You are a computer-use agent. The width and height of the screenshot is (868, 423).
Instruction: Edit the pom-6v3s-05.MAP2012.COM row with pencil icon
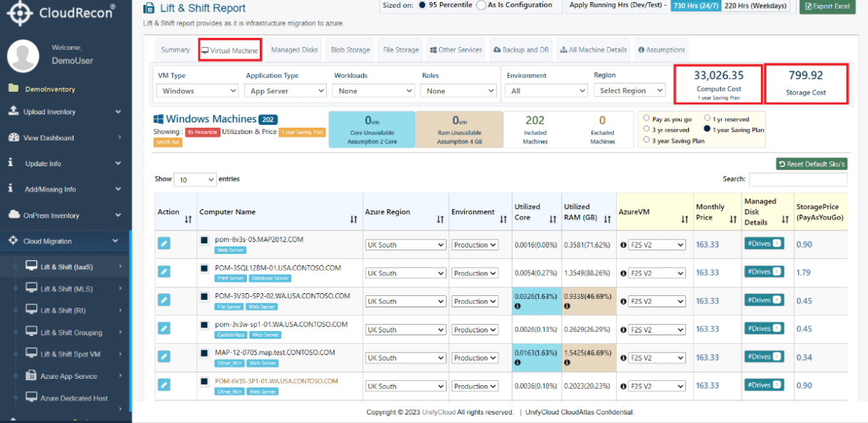pyautogui.click(x=164, y=243)
